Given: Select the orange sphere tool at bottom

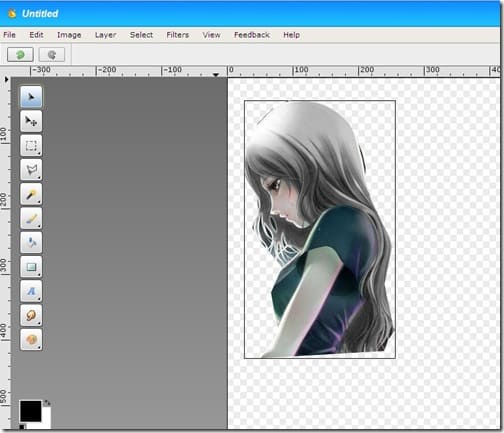Looking at the screenshot, I should pos(31,340).
